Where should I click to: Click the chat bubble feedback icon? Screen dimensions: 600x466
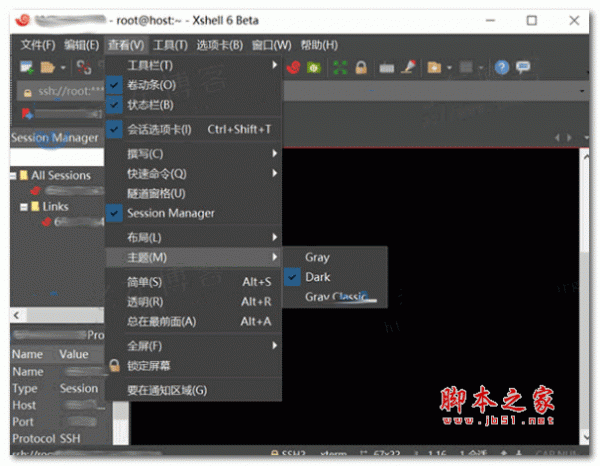click(x=523, y=67)
